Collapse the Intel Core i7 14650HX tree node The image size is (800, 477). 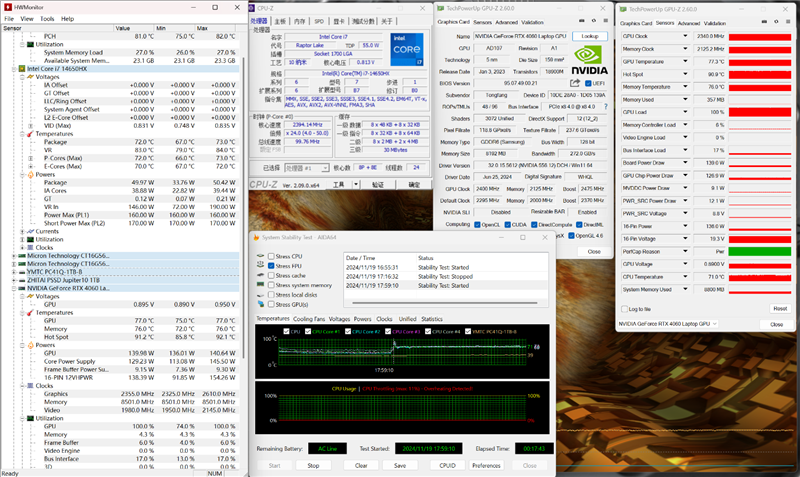(14, 68)
